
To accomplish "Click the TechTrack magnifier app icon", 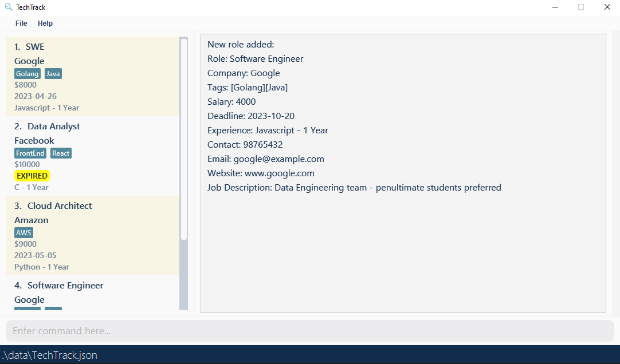I will click(8, 7).
